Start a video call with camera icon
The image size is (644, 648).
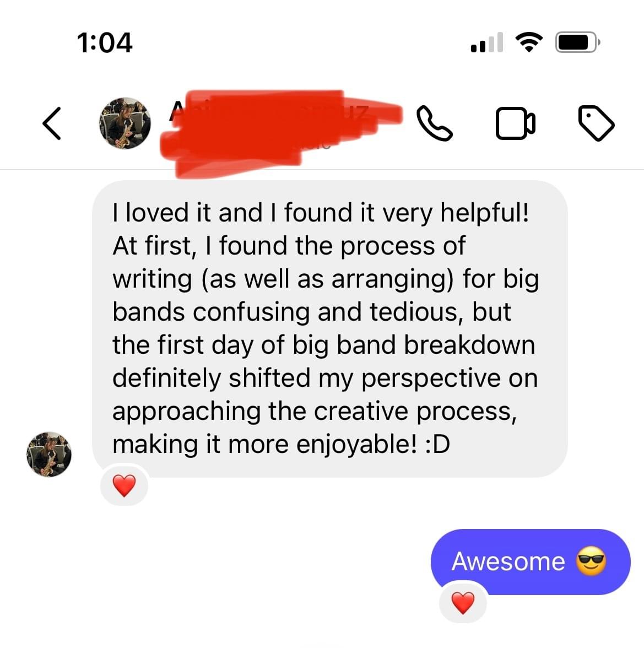516,123
